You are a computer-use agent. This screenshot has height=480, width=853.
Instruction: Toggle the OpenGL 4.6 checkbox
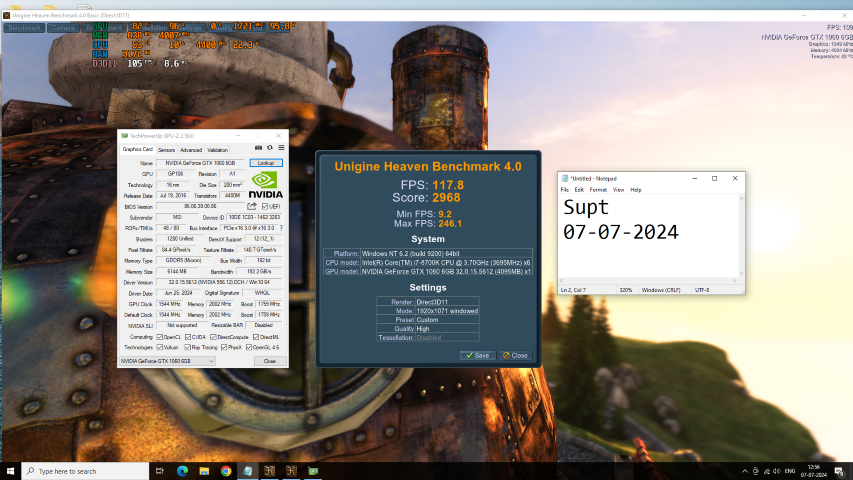pyautogui.click(x=249, y=347)
